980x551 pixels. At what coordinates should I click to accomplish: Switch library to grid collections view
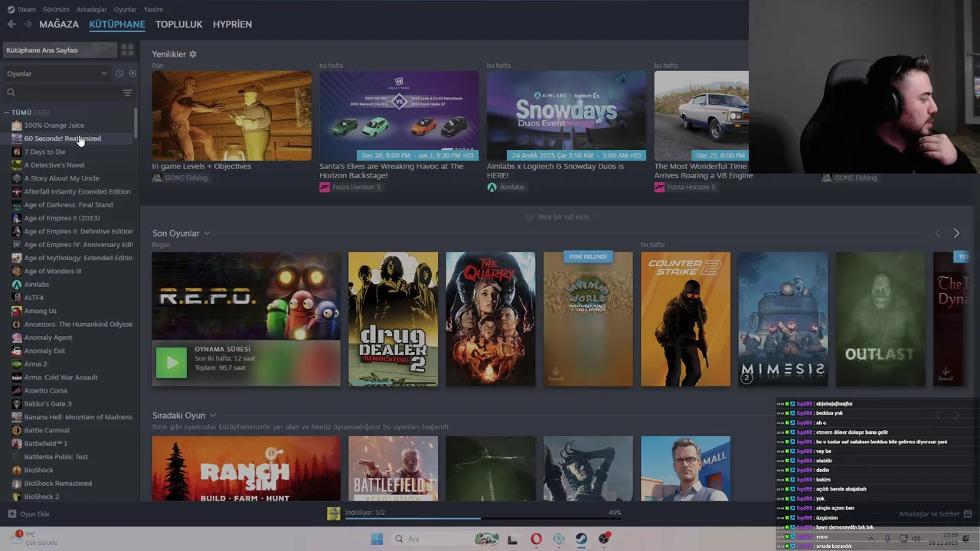pos(127,50)
